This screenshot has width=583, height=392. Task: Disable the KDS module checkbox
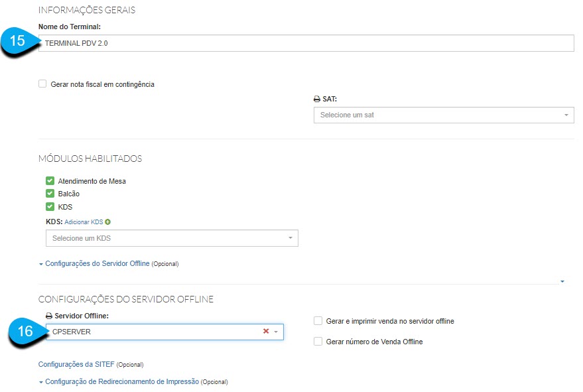[x=50, y=207]
